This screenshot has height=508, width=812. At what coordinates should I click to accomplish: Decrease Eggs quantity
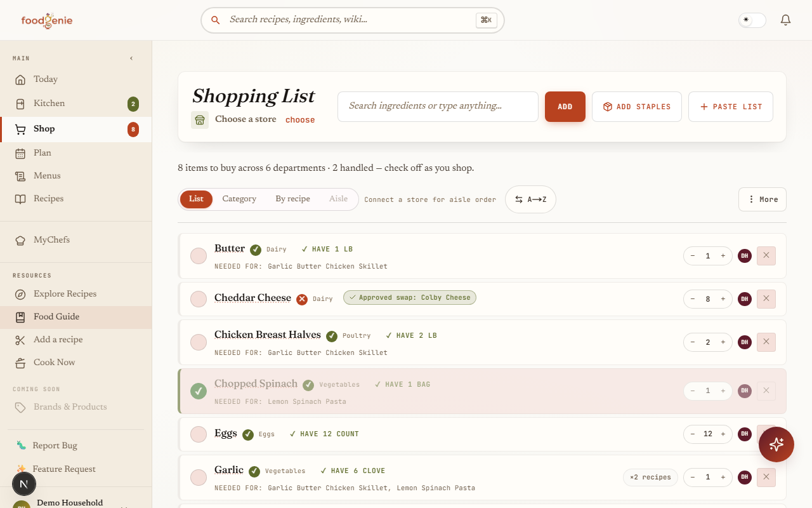(x=693, y=434)
